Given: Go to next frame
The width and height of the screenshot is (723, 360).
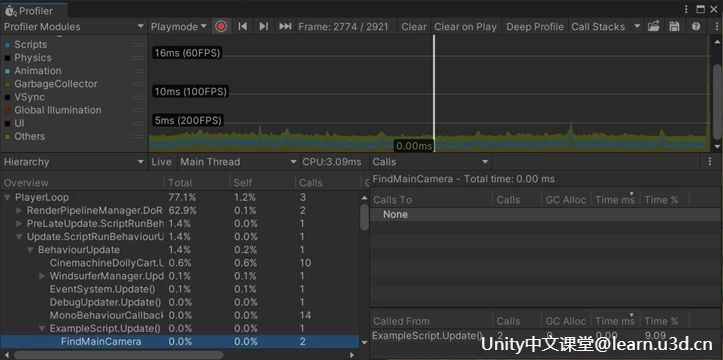Looking at the screenshot, I should click(x=263, y=27).
